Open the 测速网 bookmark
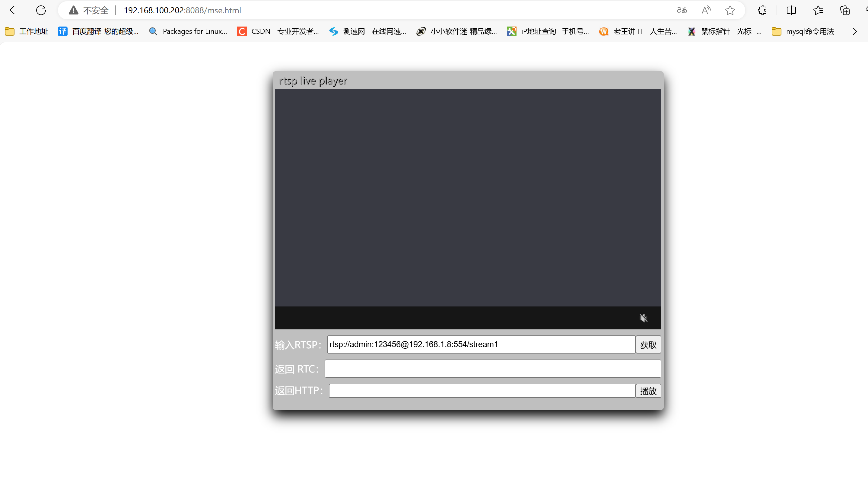The height and width of the screenshot is (498, 868). (x=368, y=31)
